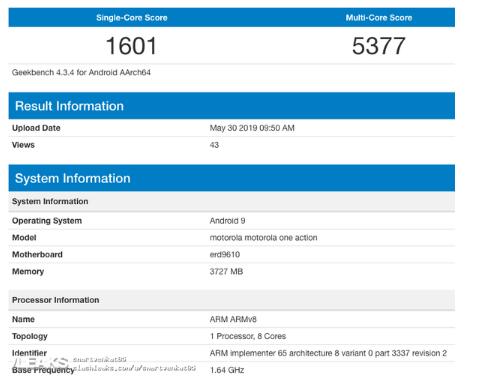Select the memory value 3727 MB
This screenshot has width=496, height=391.
[226, 272]
